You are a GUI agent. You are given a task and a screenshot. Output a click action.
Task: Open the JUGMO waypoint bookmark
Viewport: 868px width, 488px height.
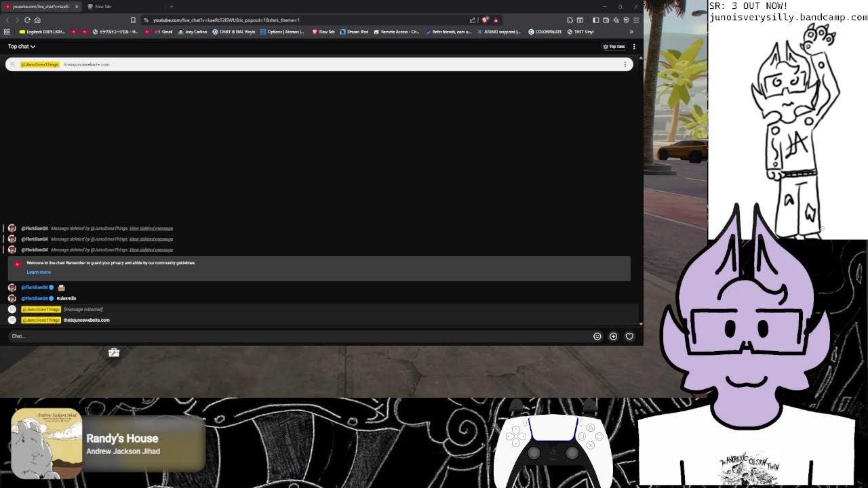pyautogui.click(x=498, y=32)
